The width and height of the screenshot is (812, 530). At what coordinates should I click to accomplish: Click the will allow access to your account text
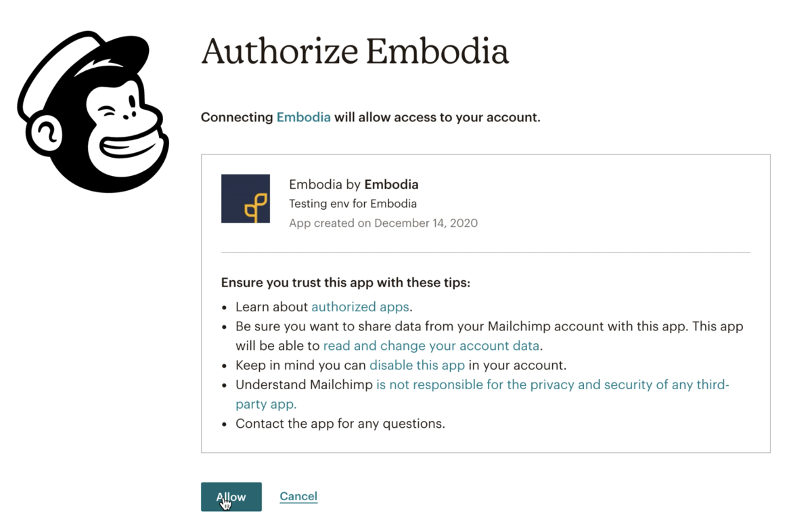click(437, 117)
